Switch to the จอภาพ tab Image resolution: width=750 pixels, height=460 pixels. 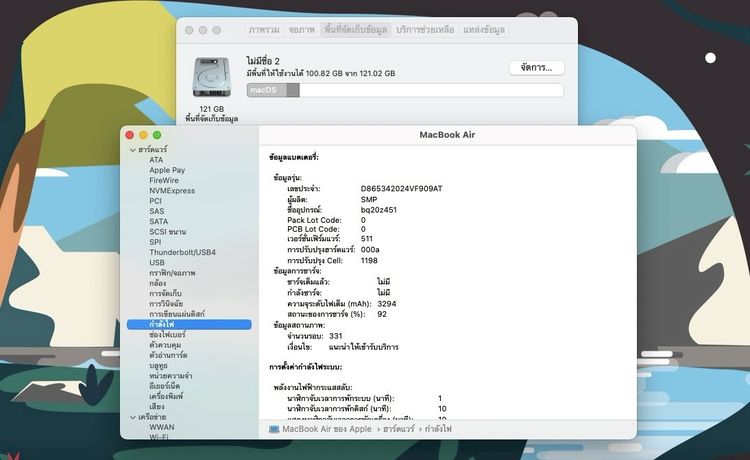pos(301,30)
